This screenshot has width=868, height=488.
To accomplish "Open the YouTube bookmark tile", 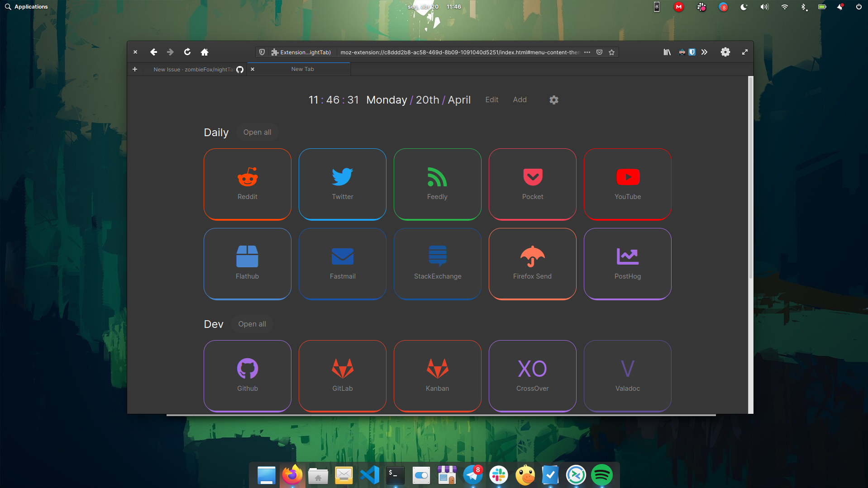I will [x=628, y=184].
